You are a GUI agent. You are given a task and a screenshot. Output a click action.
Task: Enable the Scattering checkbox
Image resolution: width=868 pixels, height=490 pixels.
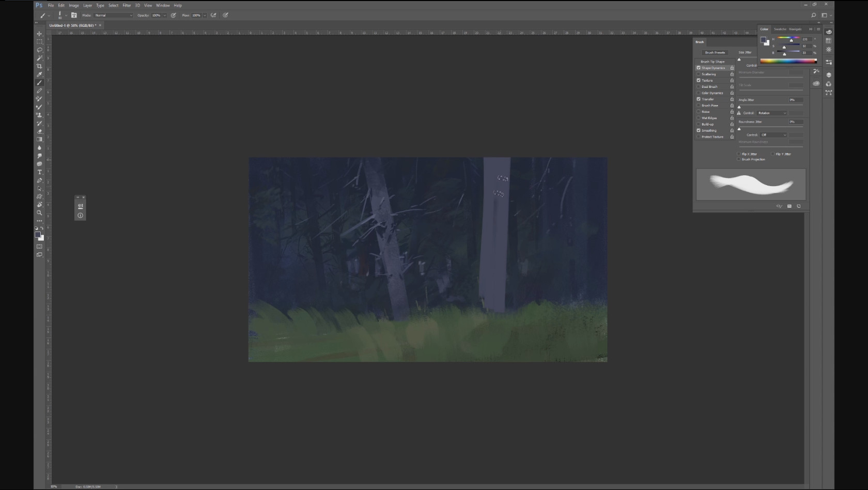(x=699, y=74)
